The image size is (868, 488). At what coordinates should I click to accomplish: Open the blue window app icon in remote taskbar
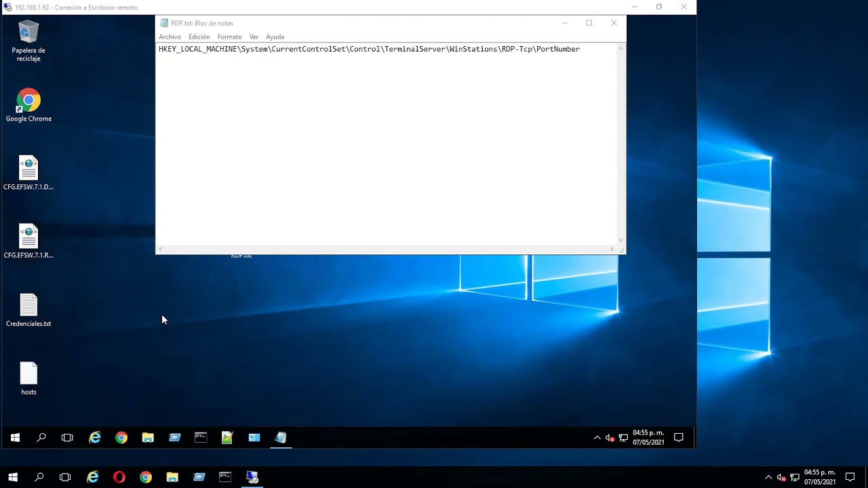point(174,438)
